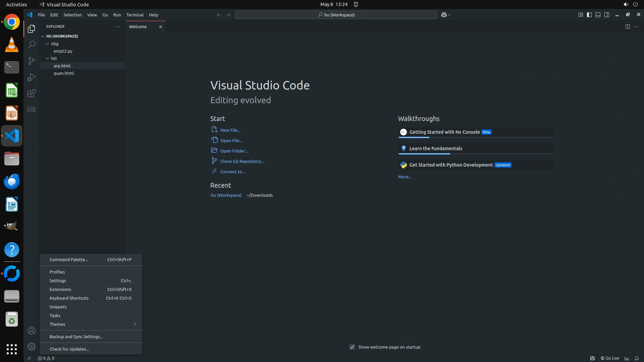Click the hu (Workspace) search bar
This screenshot has height=362, width=644.
pyautogui.click(x=336, y=15)
